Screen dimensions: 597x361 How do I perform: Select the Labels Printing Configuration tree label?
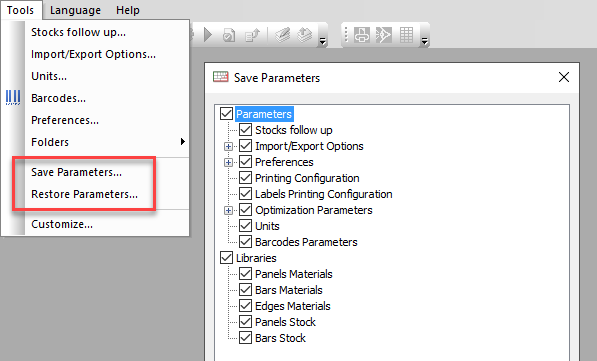point(324,194)
